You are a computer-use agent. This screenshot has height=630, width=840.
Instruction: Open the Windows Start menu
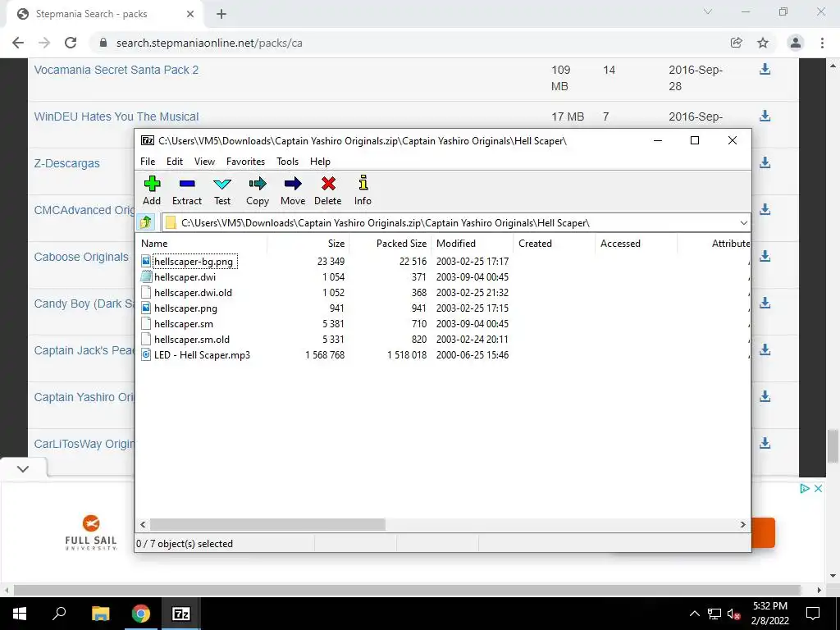click(x=20, y=614)
